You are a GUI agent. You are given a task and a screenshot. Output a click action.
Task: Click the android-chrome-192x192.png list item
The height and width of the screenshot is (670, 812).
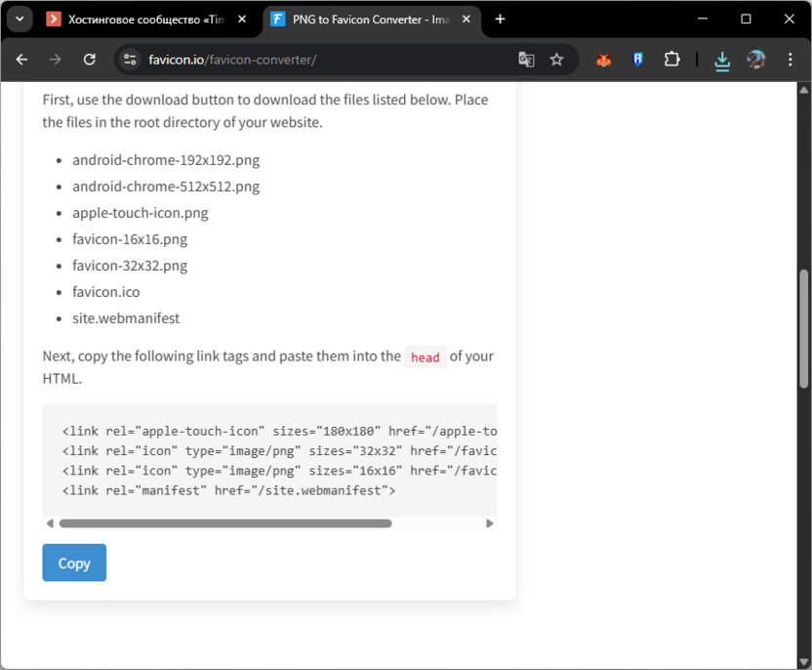pos(166,159)
